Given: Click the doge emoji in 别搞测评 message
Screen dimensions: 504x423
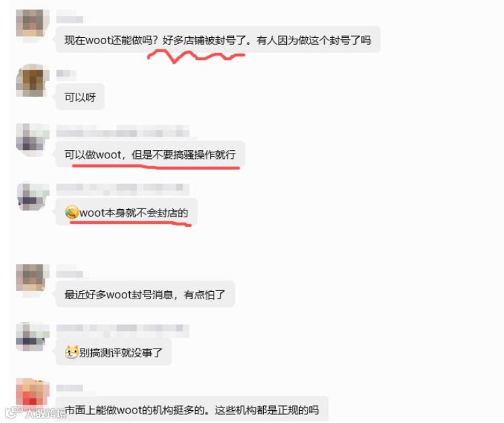Looking at the screenshot, I should pos(71,352).
